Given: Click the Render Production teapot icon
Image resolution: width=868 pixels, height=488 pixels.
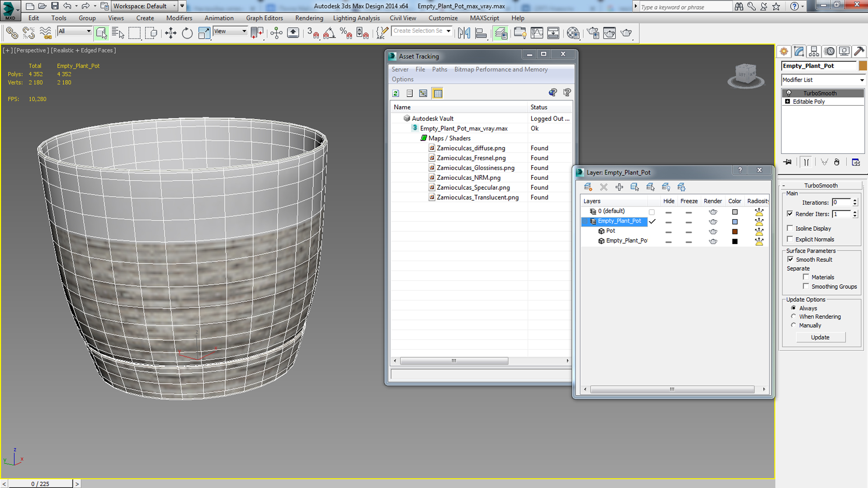Looking at the screenshot, I should pyautogui.click(x=626, y=33).
